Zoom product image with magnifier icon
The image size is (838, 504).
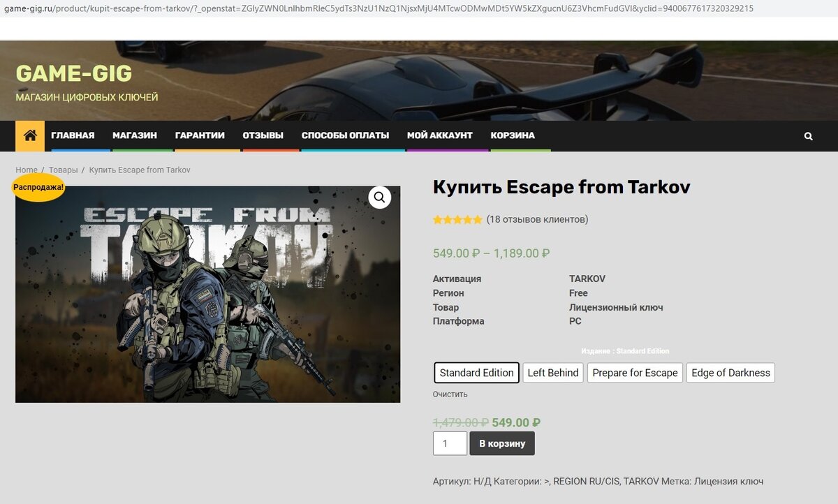[379, 198]
